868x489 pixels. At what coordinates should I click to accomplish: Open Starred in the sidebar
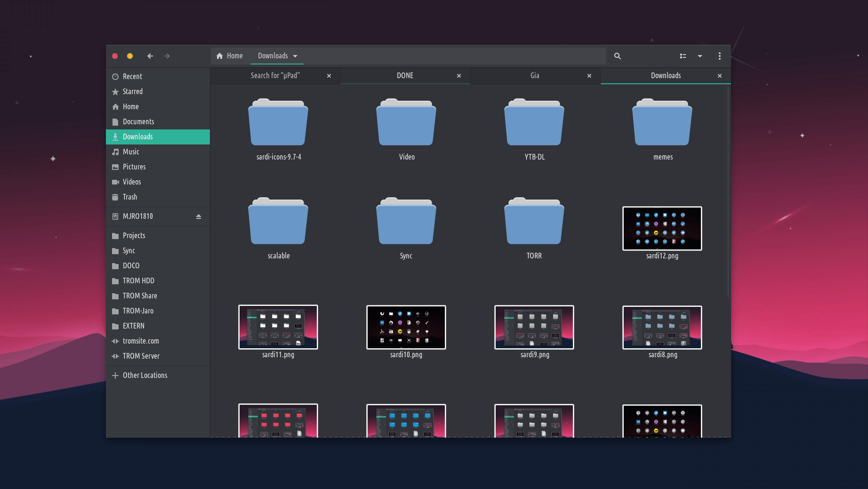point(132,92)
